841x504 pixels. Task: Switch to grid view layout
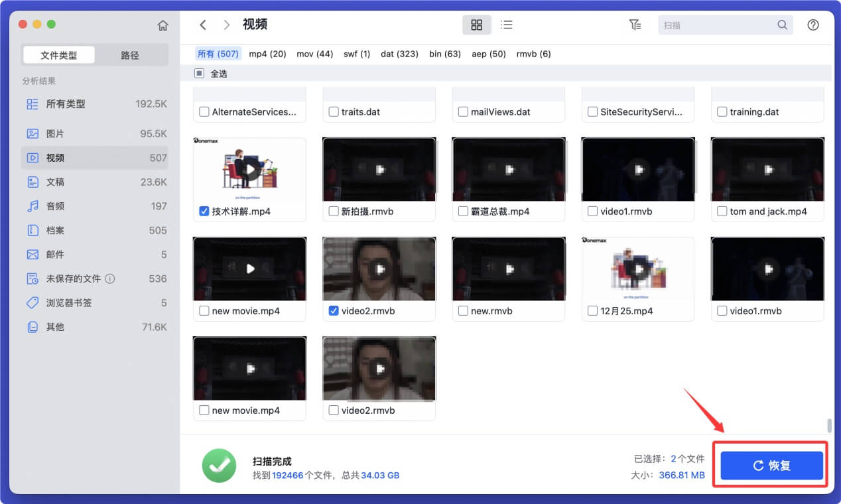(x=476, y=25)
